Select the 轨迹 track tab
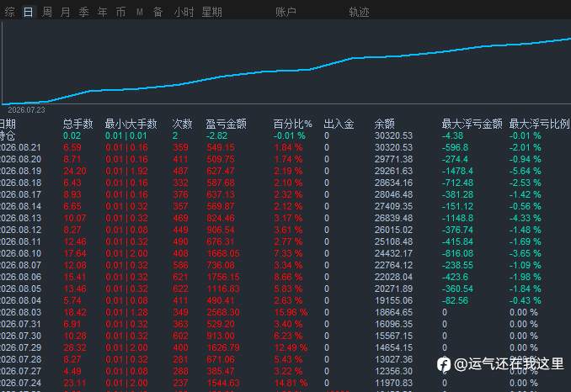The width and height of the screenshot is (571, 392). point(359,12)
